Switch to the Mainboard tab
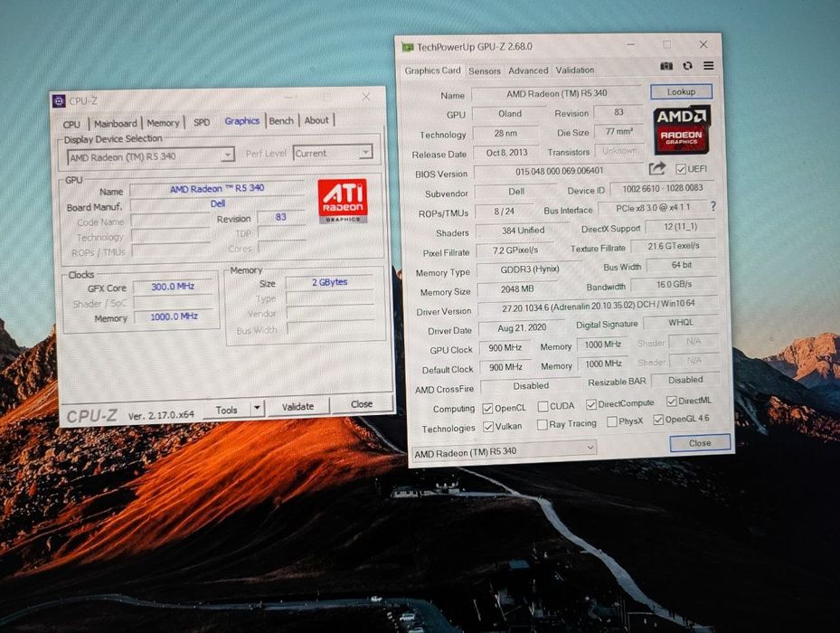 click(115, 124)
